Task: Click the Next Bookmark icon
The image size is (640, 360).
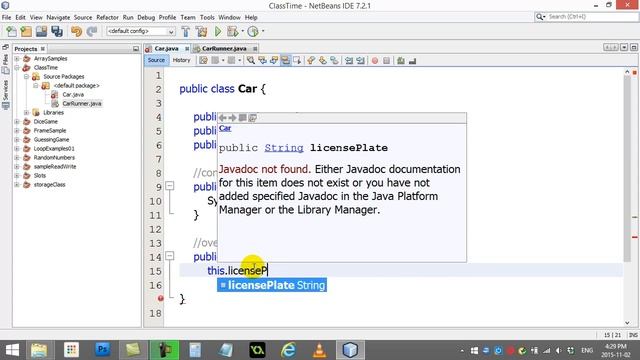Action: tap(322, 61)
